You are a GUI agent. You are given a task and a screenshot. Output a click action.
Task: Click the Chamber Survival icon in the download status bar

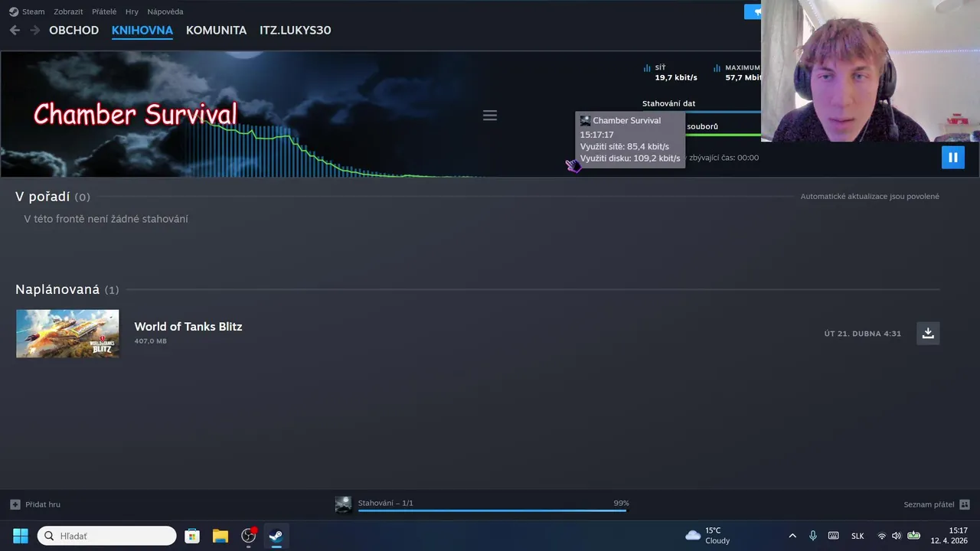(x=344, y=504)
